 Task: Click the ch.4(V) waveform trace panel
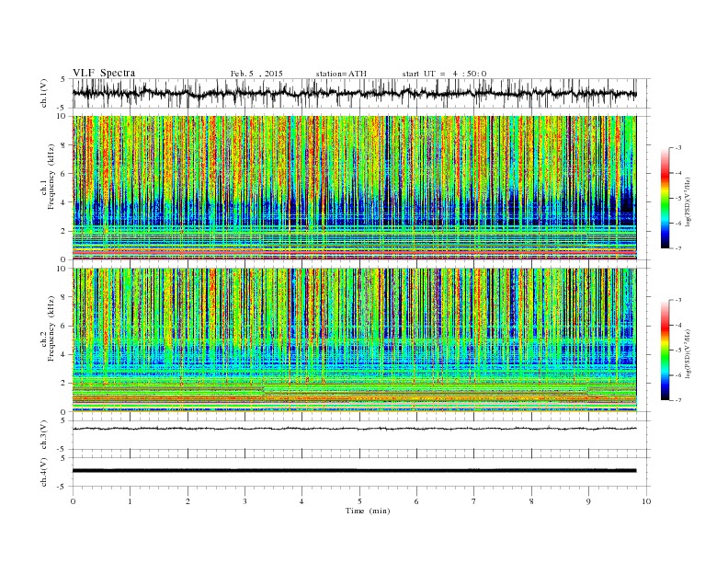[361, 472]
